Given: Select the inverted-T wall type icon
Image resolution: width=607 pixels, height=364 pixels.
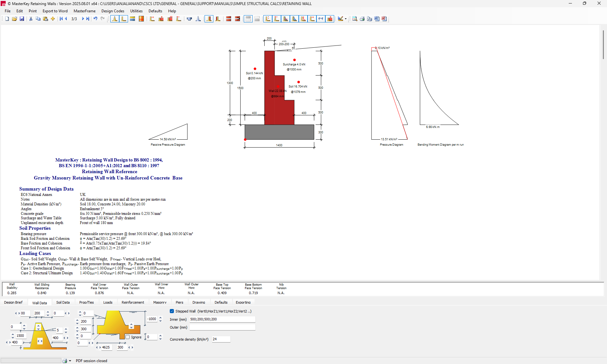Looking at the screenshot, I should click(x=115, y=19).
